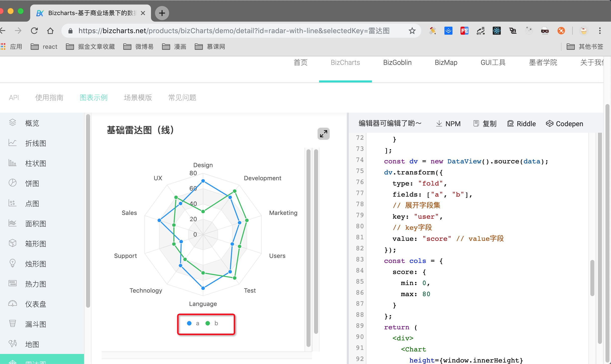Select 饼图 pie chart in sidebar
This screenshot has height=364, width=611.
click(32, 183)
